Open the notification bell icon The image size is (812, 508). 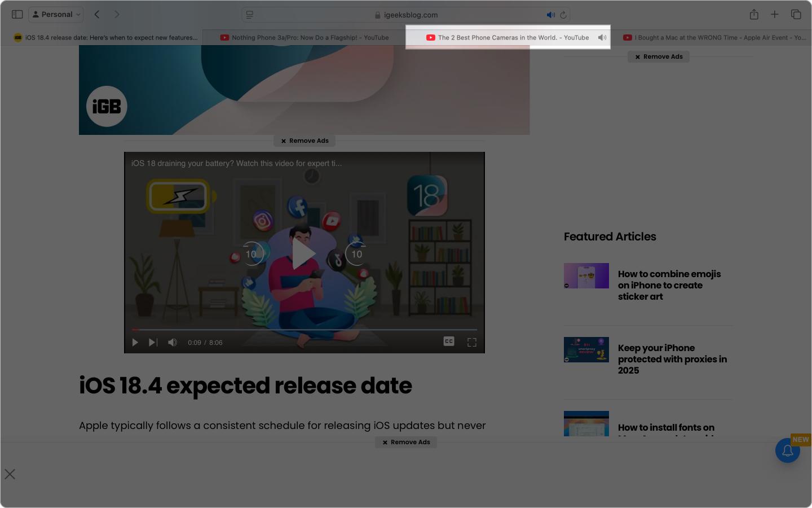pos(788,450)
